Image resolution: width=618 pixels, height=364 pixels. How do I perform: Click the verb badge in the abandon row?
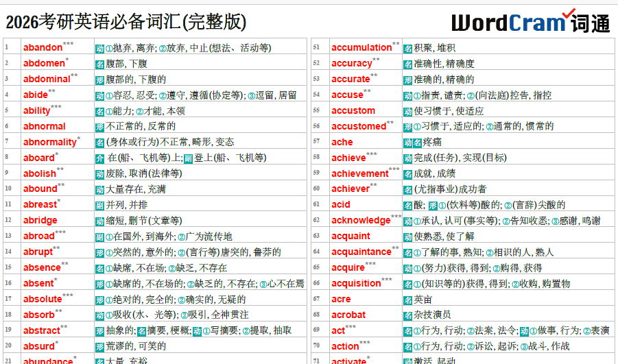[99, 48]
